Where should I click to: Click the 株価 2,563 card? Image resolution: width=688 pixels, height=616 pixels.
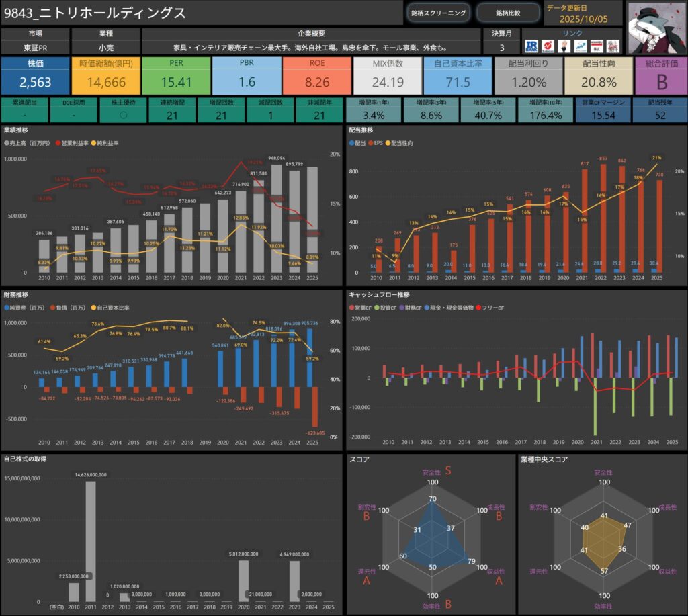point(35,75)
